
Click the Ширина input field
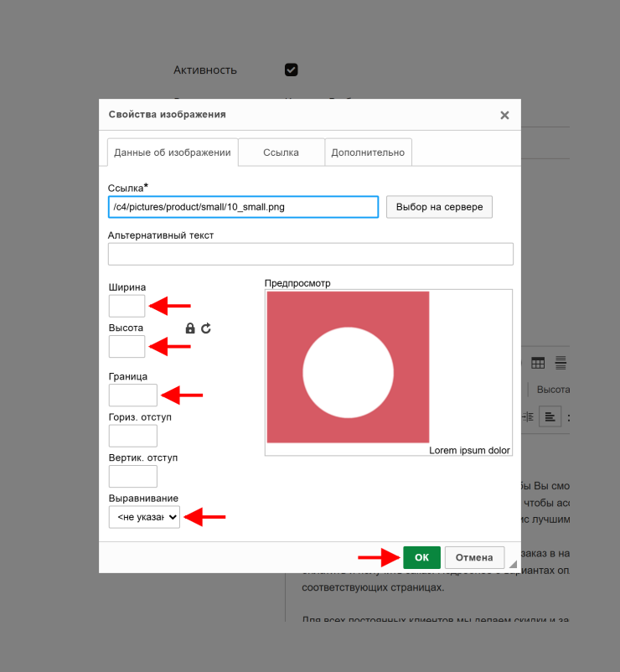click(x=127, y=306)
